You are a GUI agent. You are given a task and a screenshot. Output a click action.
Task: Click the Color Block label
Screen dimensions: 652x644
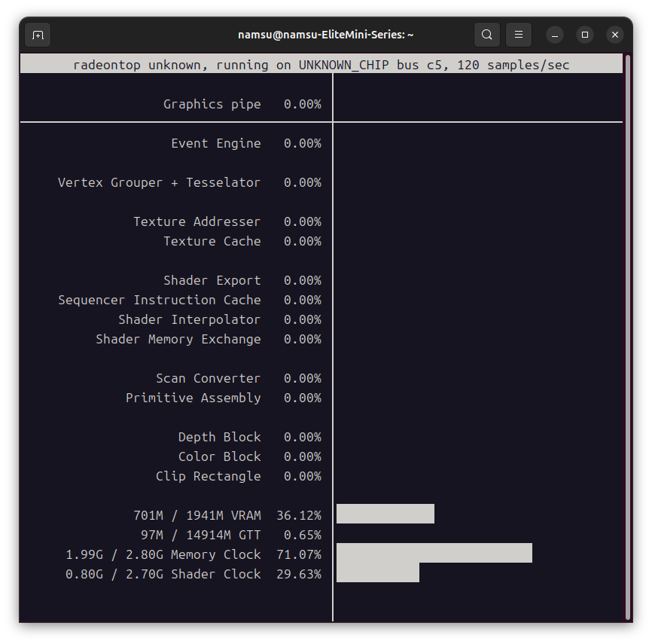(220, 456)
